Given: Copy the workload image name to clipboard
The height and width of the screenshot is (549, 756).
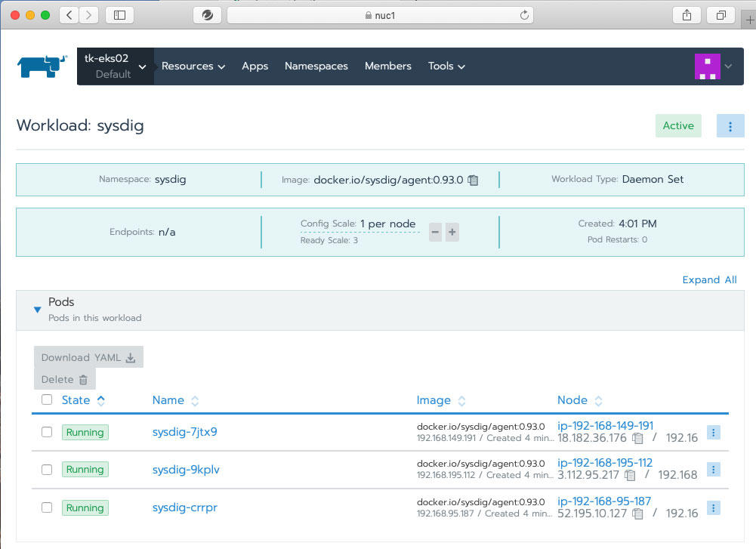Looking at the screenshot, I should click(473, 180).
